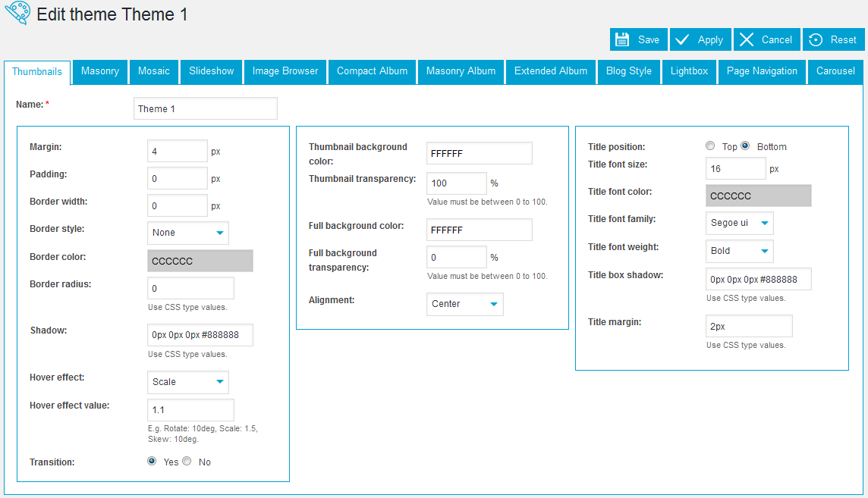Click the Reset circular arrow icon
Image resolution: width=868 pixels, height=498 pixels.
tap(816, 39)
